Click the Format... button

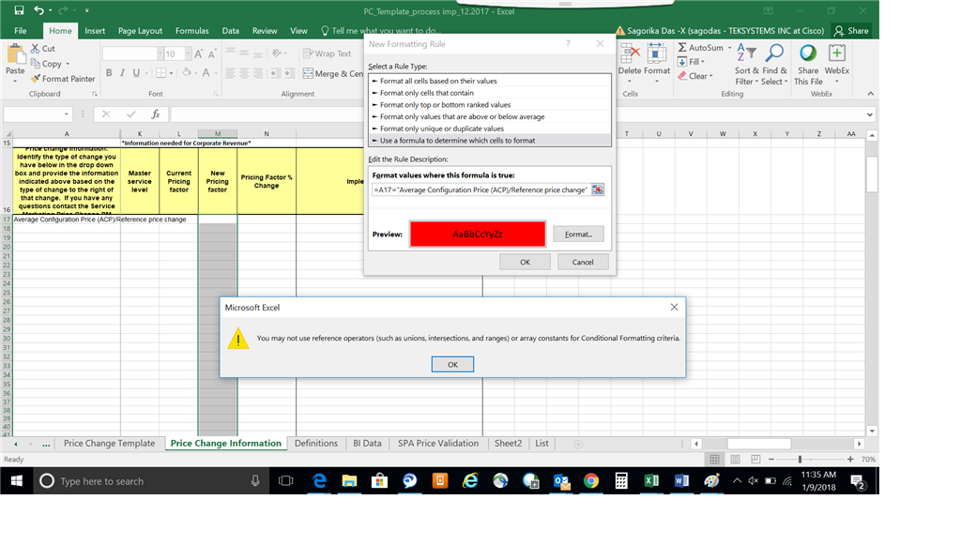578,235
